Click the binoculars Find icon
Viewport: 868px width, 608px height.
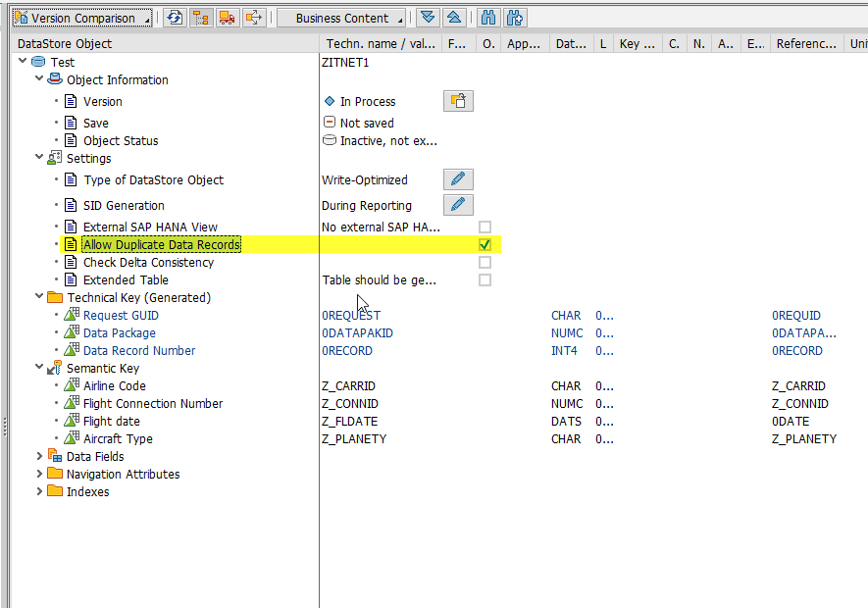pos(488,18)
